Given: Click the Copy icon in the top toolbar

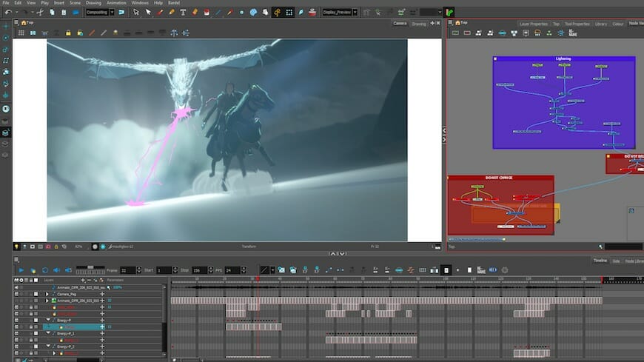Looking at the screenshot, I should click(52, 13).
